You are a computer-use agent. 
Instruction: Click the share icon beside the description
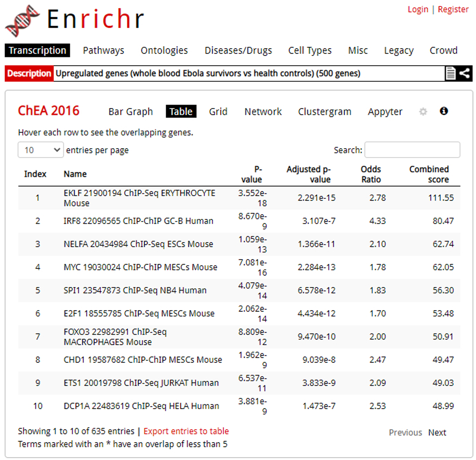(465, 73)
